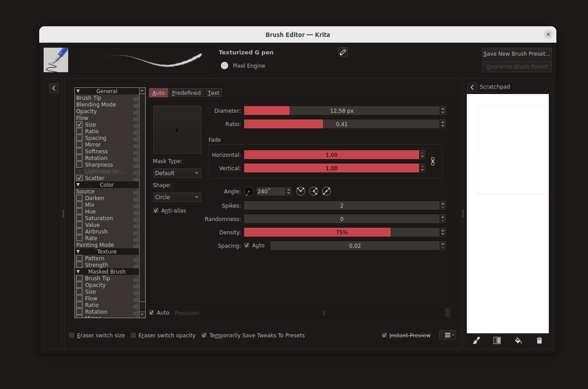Fill the scratchpad with a gradient
Image resolution: width=588 pixels, height=389 pixels.
pyautogui.click(x=497, y=341)
